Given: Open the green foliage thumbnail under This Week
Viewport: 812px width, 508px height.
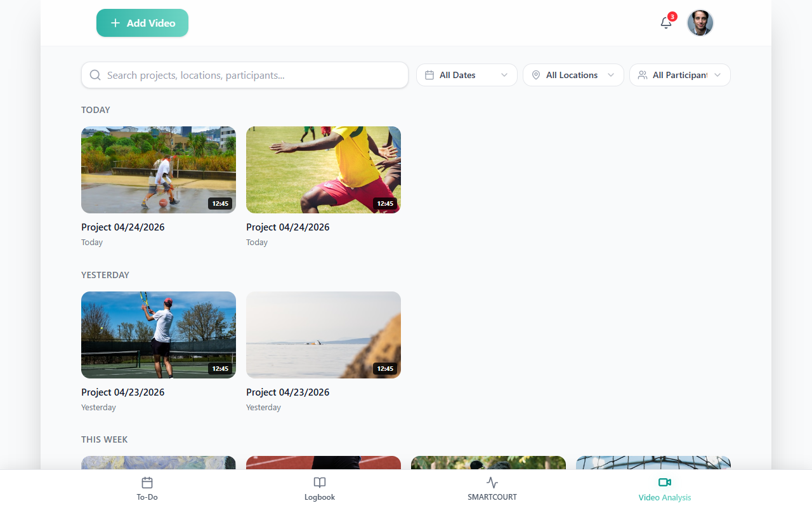Looking at the screenshot, I should point(488,463).
